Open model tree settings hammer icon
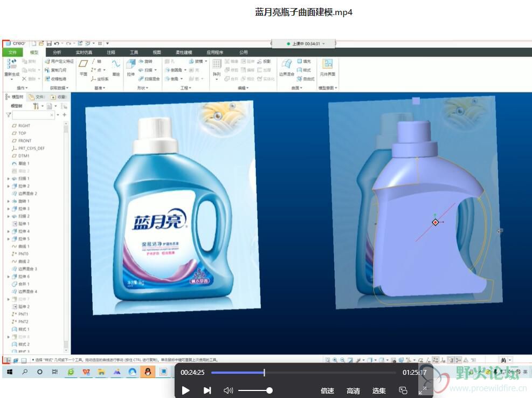The width and height of the screenshot is (532, 398). (36, 106)
